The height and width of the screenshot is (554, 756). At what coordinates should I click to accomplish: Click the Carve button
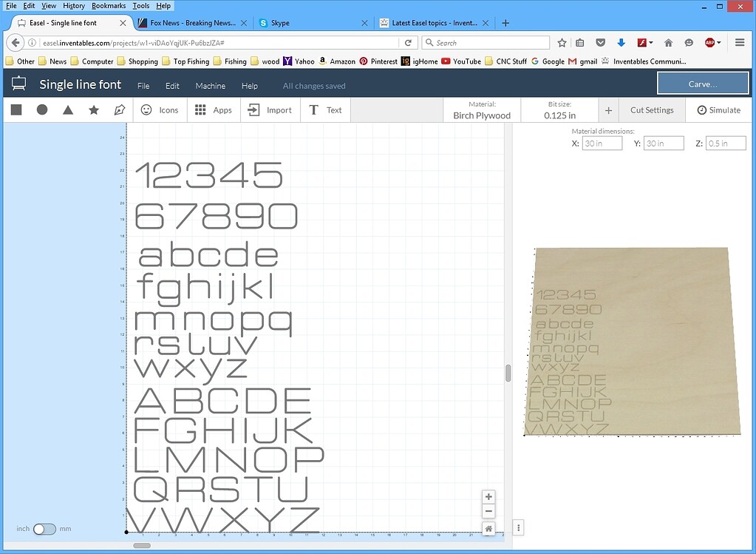702,83
